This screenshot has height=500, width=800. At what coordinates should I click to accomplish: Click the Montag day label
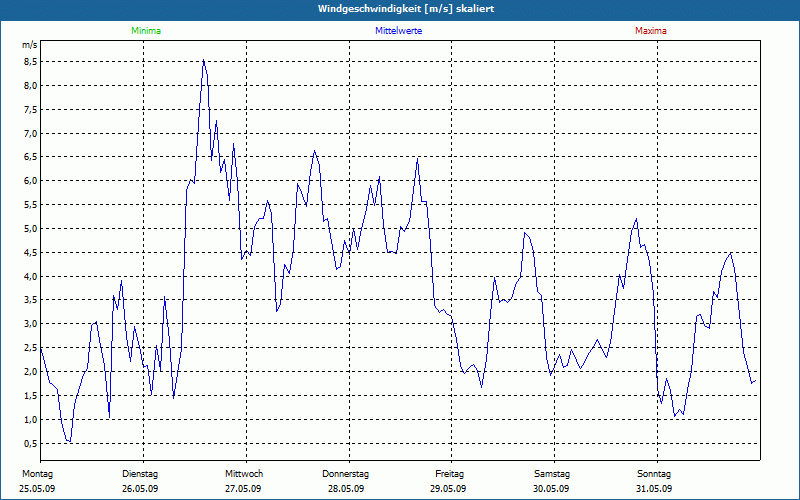(37, 474)
